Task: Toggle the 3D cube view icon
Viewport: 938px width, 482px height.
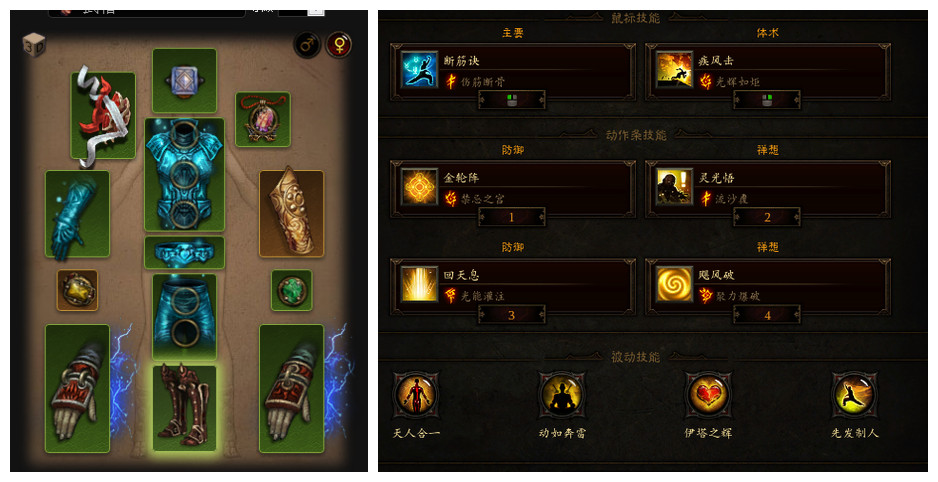Action: click(x=34, y=45)
